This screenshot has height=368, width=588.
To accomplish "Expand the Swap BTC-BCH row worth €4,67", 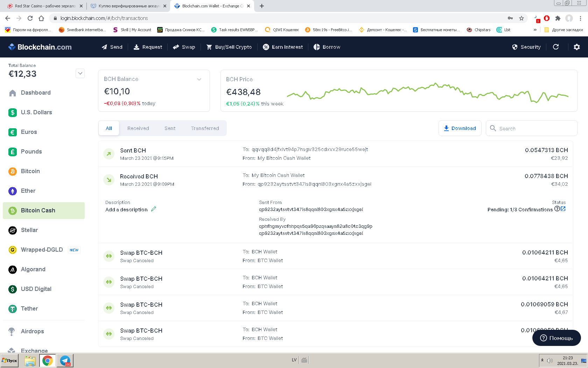I will coord(336,308).
